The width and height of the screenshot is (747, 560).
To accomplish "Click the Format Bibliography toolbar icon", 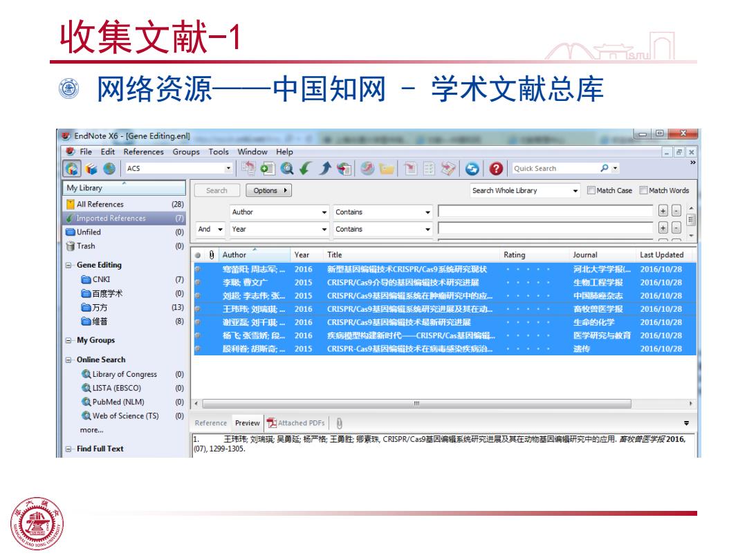I will click(x=429, y=169).
